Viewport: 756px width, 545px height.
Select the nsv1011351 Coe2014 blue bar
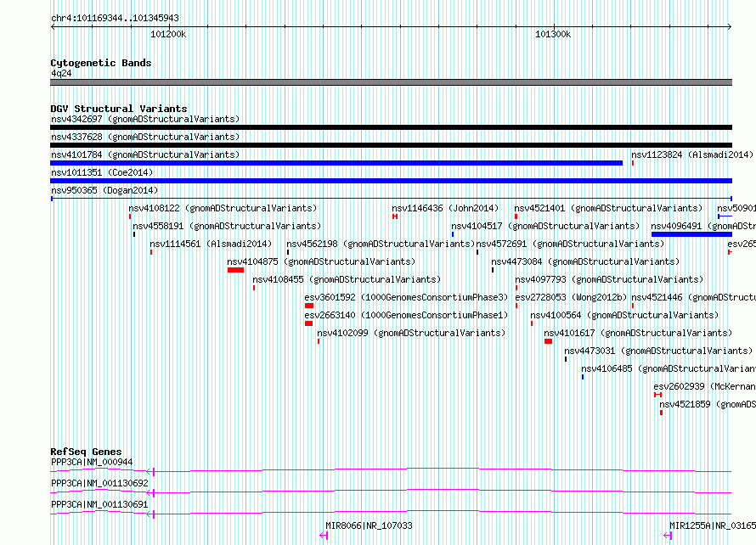tap(391, 181)
